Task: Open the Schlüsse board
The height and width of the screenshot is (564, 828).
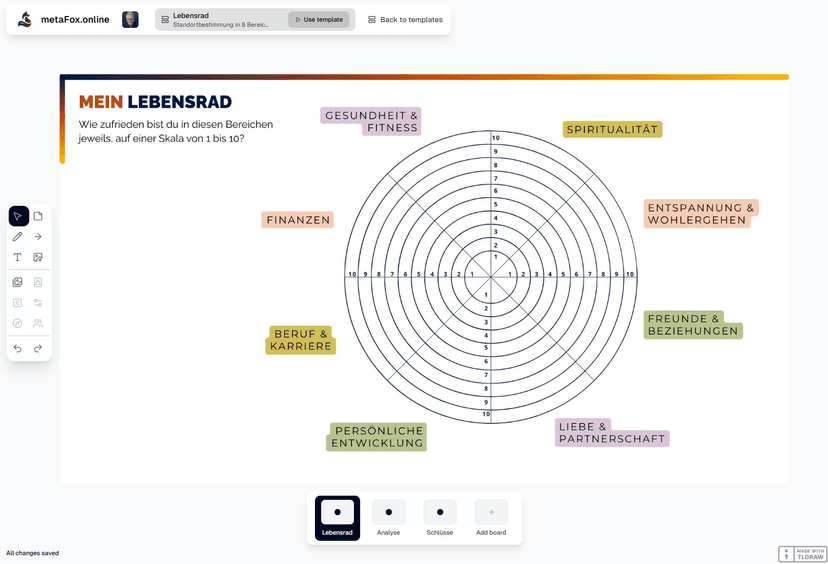Action: (440, 518)
